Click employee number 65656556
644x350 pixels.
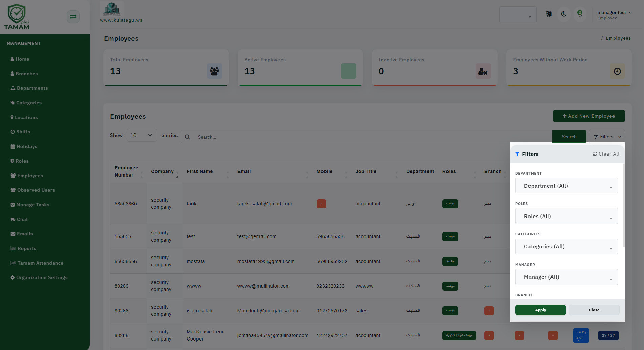click(x=126, y=261)
